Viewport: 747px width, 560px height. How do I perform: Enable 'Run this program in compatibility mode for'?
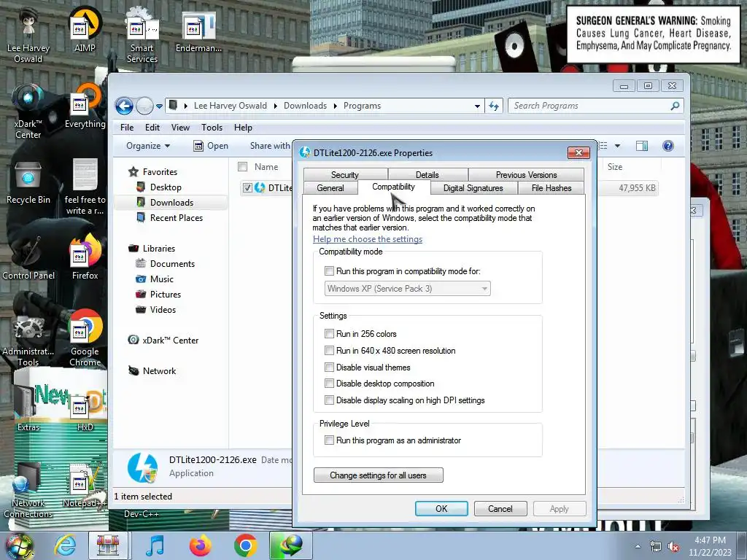tap(329, 271)
